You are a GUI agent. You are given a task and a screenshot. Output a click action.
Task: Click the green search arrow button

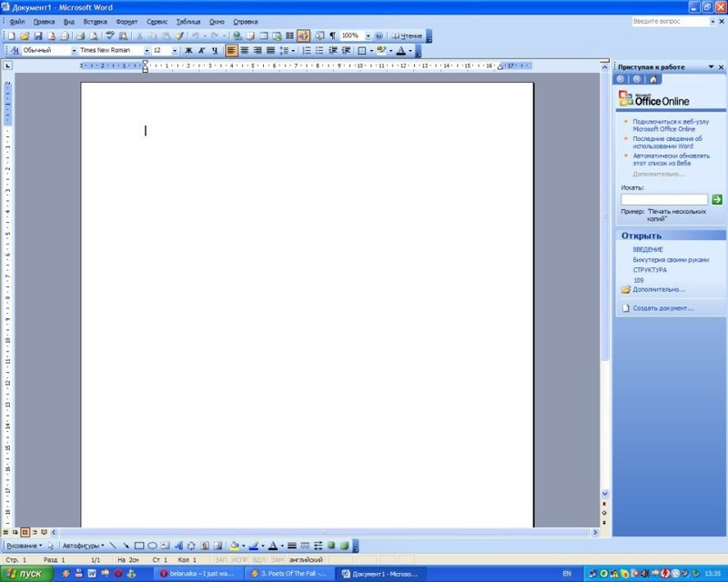[717, 199]
